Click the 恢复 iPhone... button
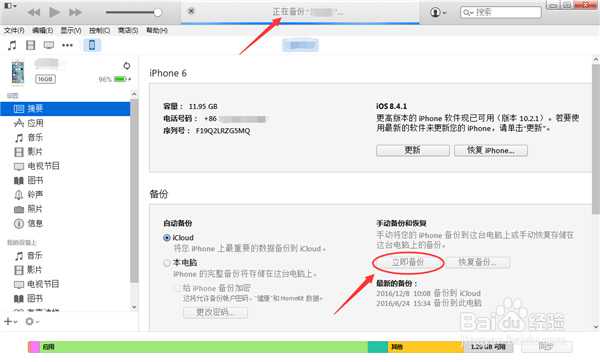The height and width of the screenshot is (362, 600). click(x=491, y=150)
